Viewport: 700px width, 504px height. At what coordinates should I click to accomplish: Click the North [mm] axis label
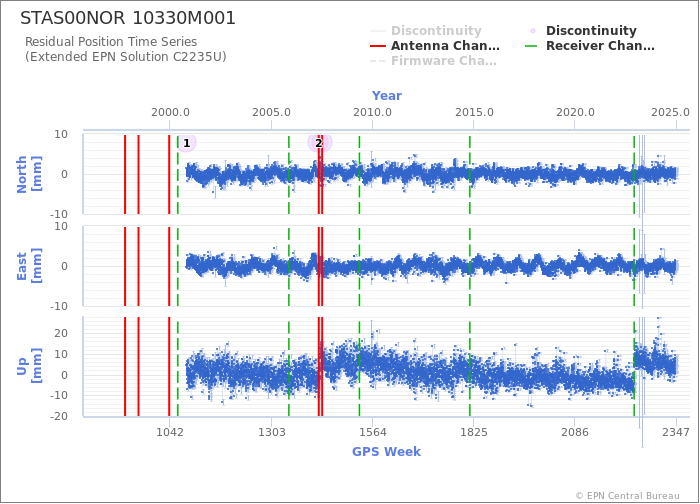tap(29, 174)
